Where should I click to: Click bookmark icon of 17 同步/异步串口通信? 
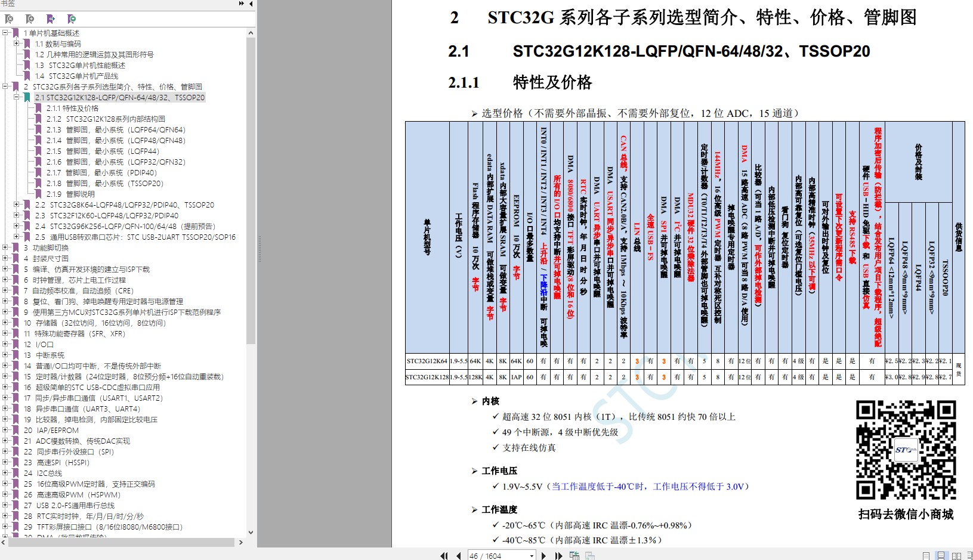(x=16, y=398)
